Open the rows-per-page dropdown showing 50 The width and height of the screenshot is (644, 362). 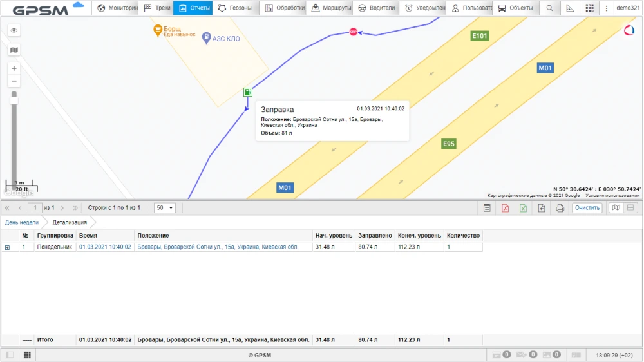point(165,208)
